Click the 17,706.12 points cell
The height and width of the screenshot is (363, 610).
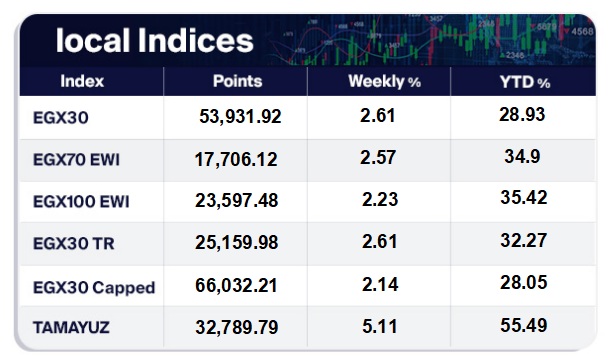236,160
